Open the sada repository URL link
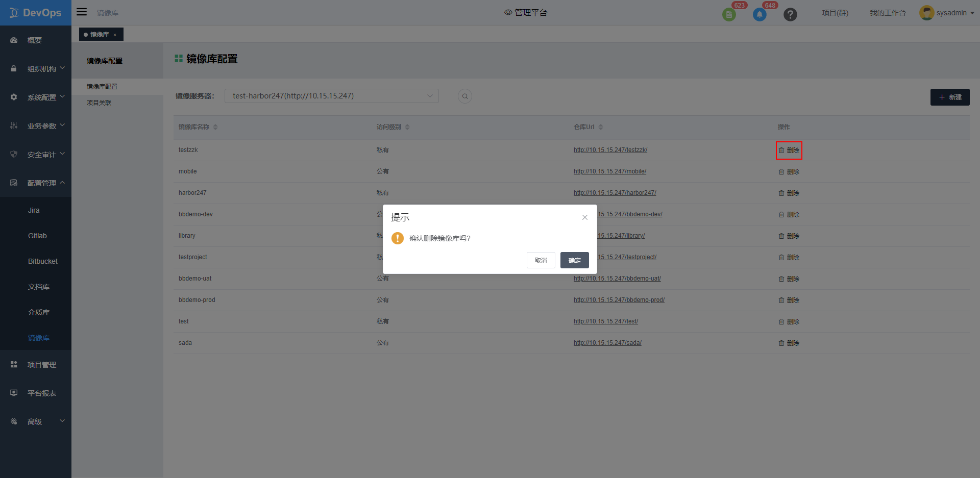This screenshot has width=980, height=478. tap(607, 343)
